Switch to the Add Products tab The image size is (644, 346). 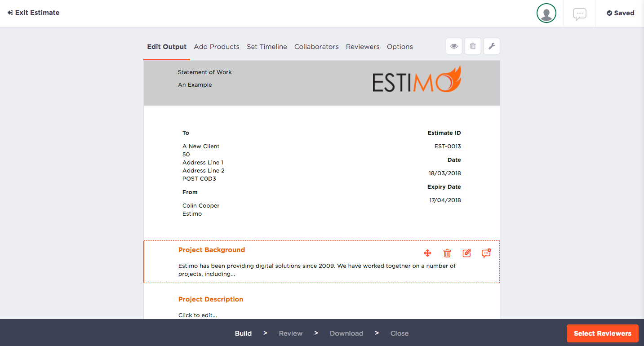click(217, 46)
